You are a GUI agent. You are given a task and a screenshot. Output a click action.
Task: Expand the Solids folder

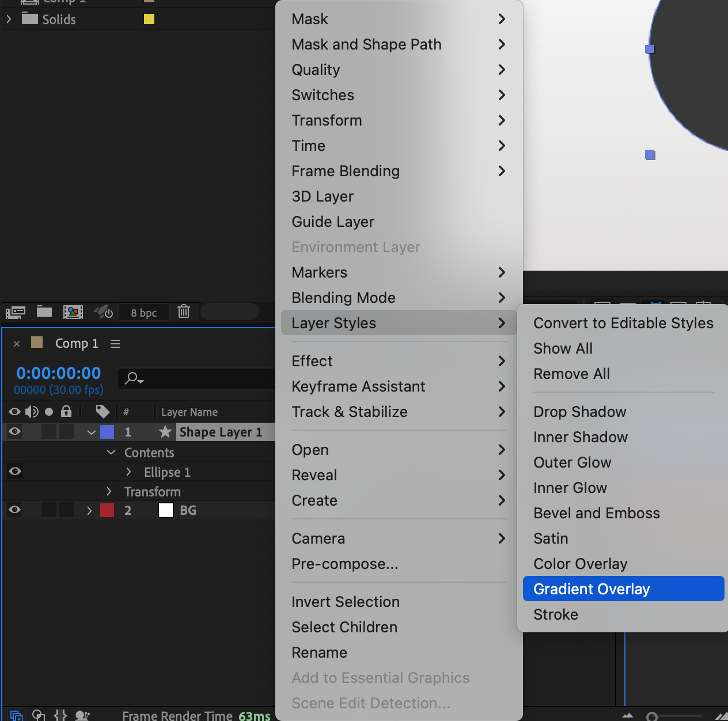tap(9, 19)
